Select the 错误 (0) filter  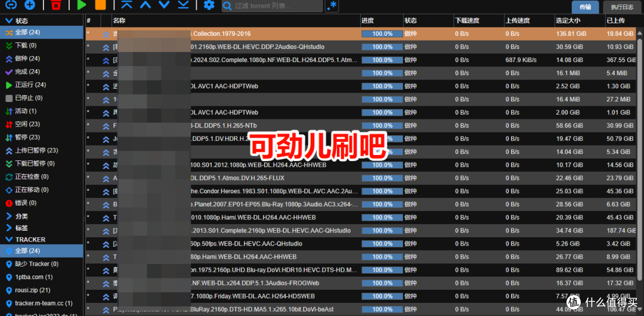42,203
